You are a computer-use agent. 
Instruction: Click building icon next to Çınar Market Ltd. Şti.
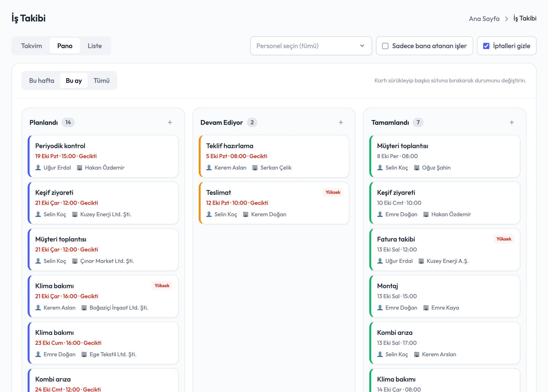pos(75,261)
